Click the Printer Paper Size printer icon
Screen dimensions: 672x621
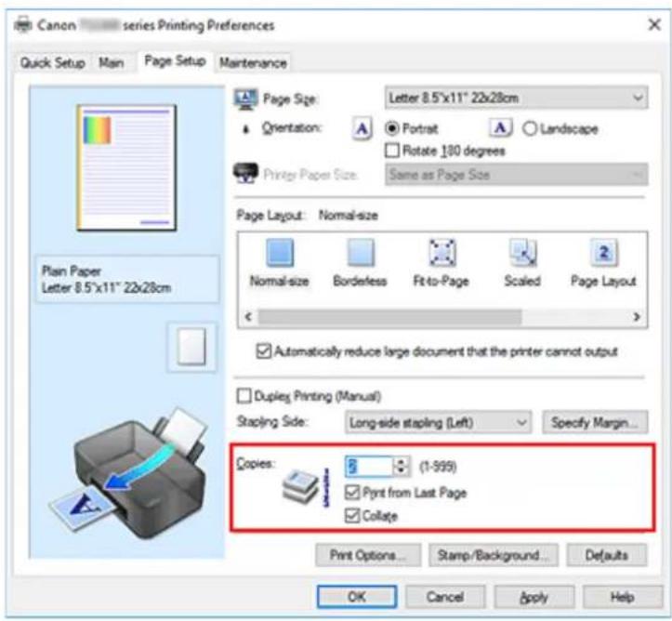coord(245,173)
